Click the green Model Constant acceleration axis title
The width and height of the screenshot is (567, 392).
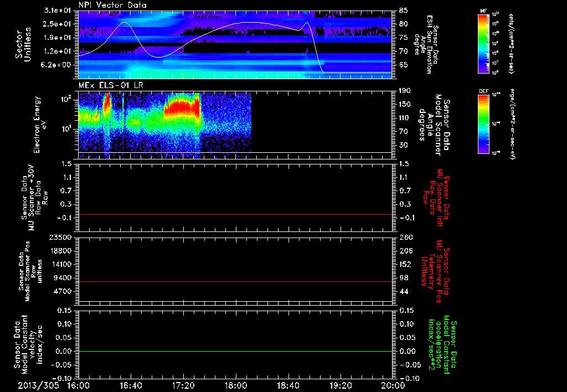(x=442, y=345)
